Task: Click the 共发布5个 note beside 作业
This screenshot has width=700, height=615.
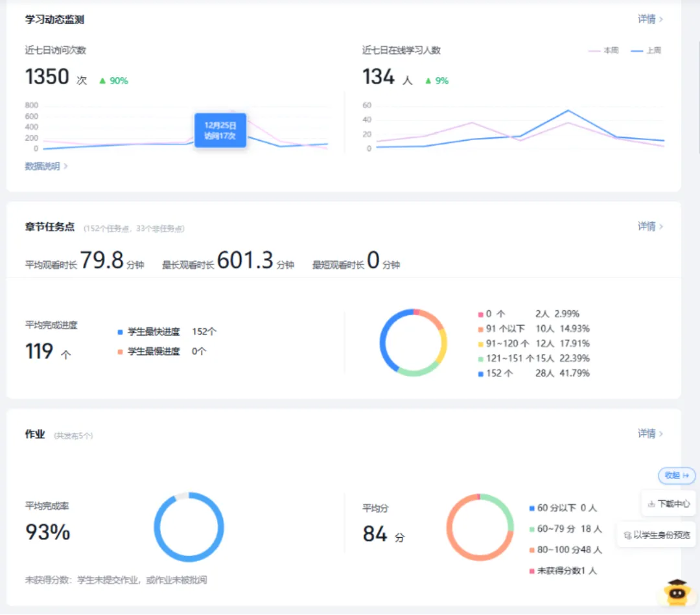Action: tap(73, 435)
